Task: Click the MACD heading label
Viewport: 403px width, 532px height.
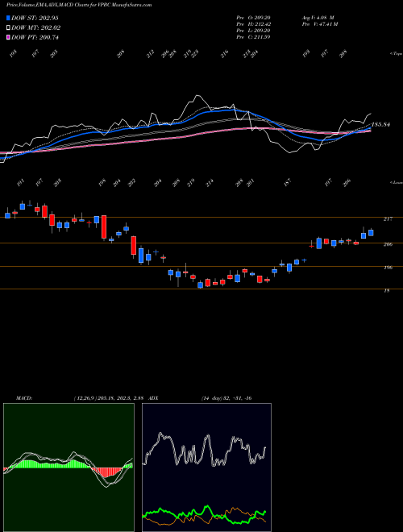Action: click(24, 398)
